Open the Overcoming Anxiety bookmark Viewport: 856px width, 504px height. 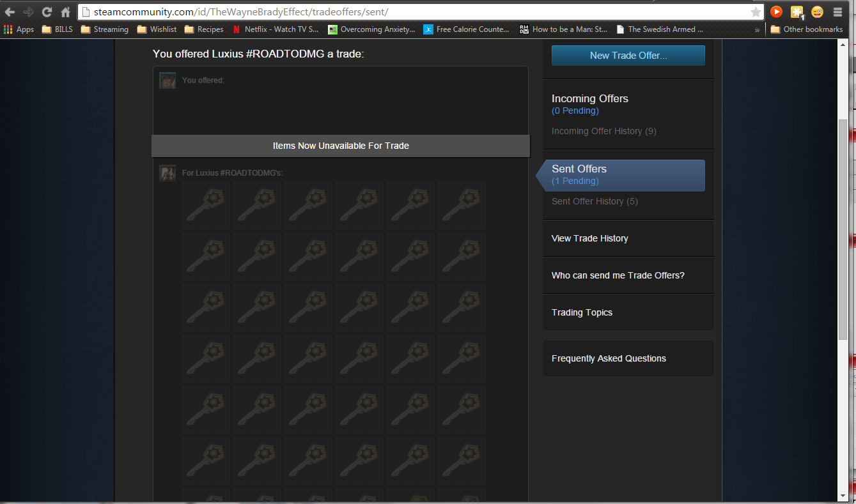(371, 29)
